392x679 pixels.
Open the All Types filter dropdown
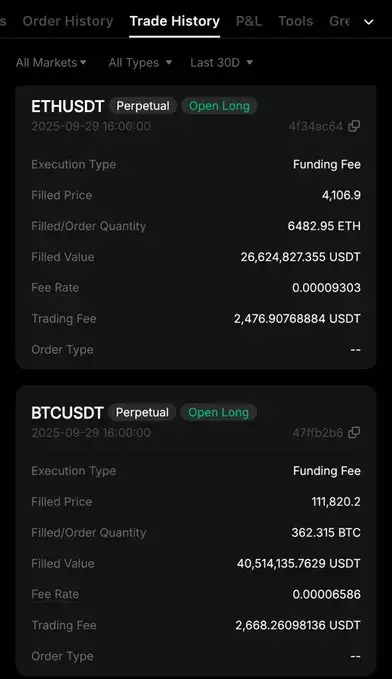[x=140, y=63]
